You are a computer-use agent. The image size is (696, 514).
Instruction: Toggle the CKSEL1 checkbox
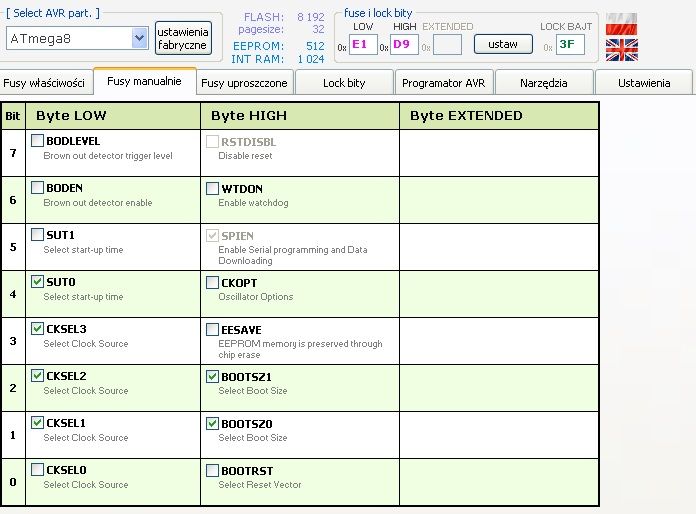coord(37,423)
